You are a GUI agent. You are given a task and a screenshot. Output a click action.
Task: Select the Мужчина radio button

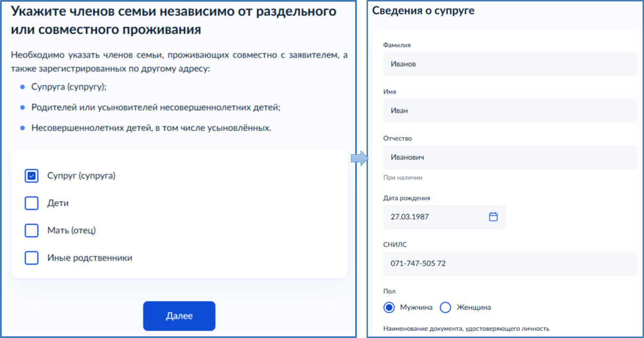tap(389, 307)
